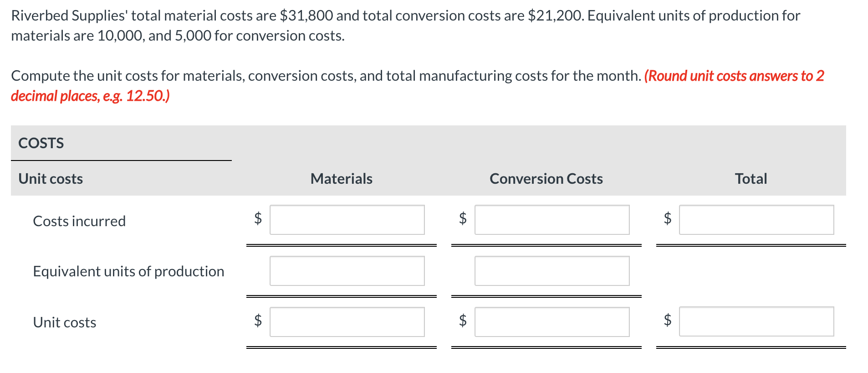Click the Equivalent units of production row label
Viewport: 868px width, 373px height.
[x=128, y=271]
